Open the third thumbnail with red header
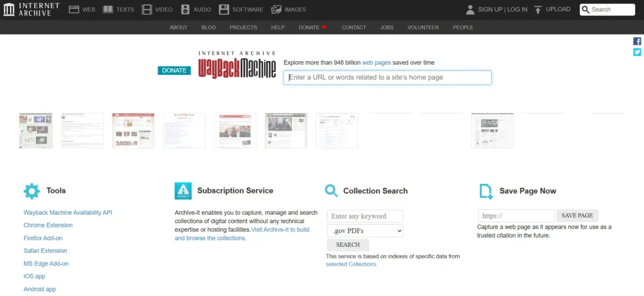 coord(133,131)
